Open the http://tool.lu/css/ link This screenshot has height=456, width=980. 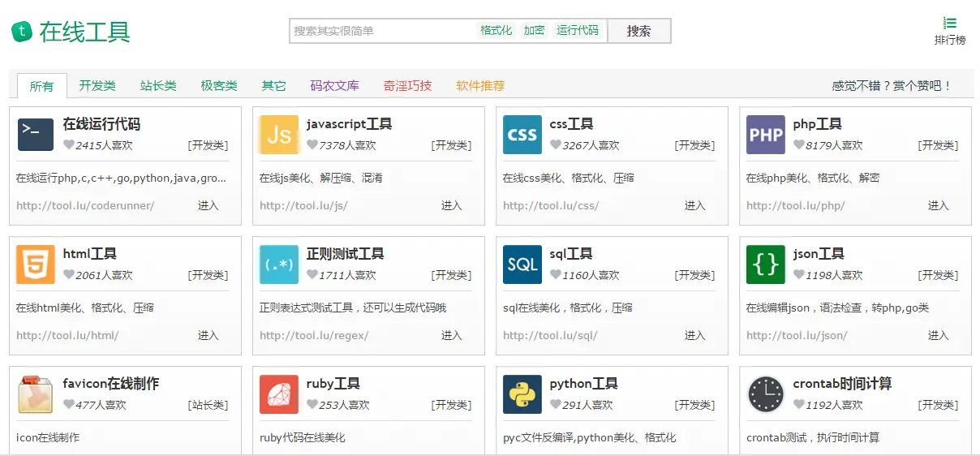click(x=551, y=206)
